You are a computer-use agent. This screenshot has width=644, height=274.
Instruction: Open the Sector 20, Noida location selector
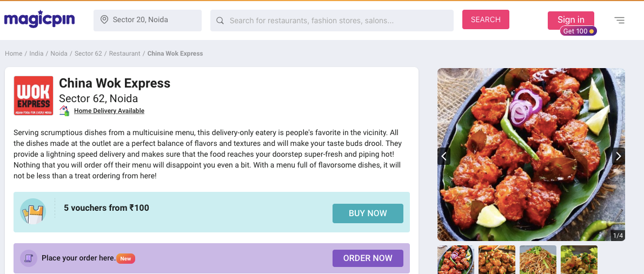click(148, 21)
